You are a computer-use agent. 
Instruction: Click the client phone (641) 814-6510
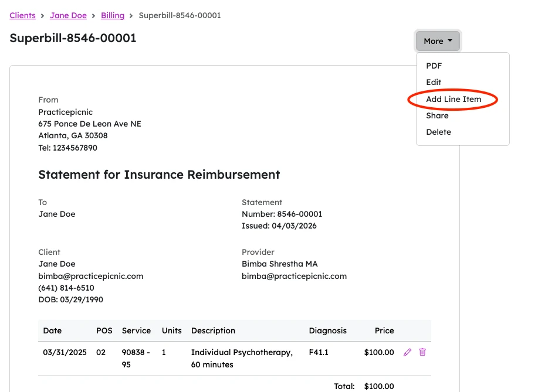(x=66, y=288)
